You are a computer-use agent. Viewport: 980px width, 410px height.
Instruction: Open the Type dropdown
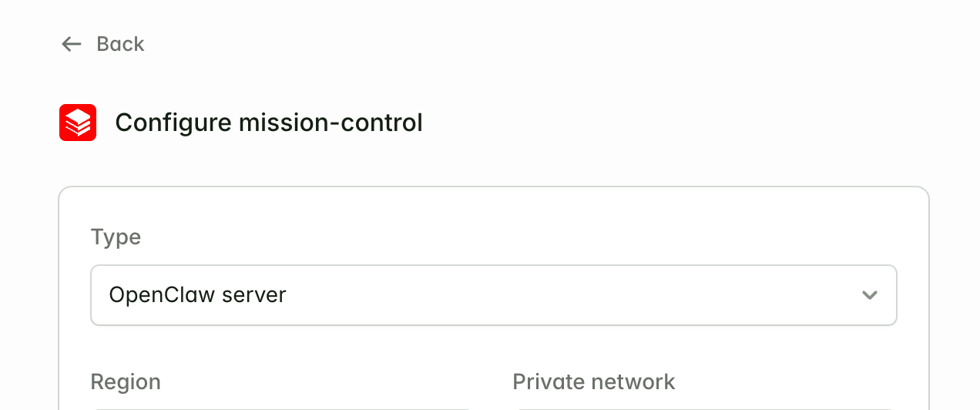pos(493,295)
